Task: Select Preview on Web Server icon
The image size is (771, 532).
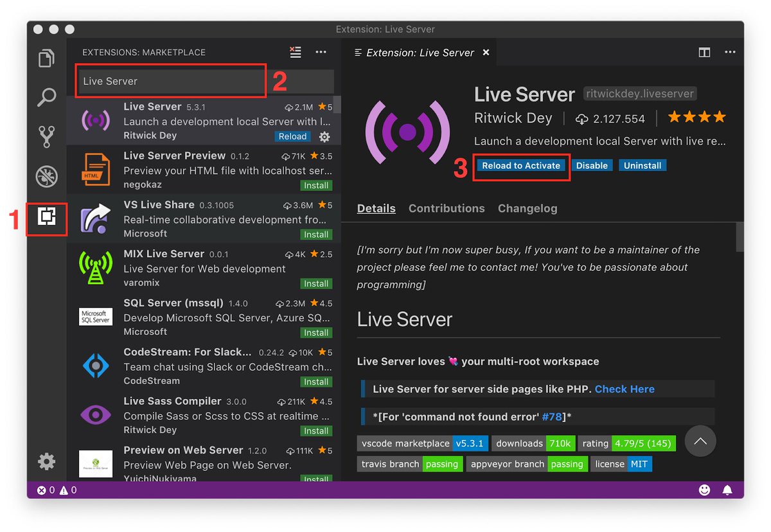Action: [x=96, y=464]
